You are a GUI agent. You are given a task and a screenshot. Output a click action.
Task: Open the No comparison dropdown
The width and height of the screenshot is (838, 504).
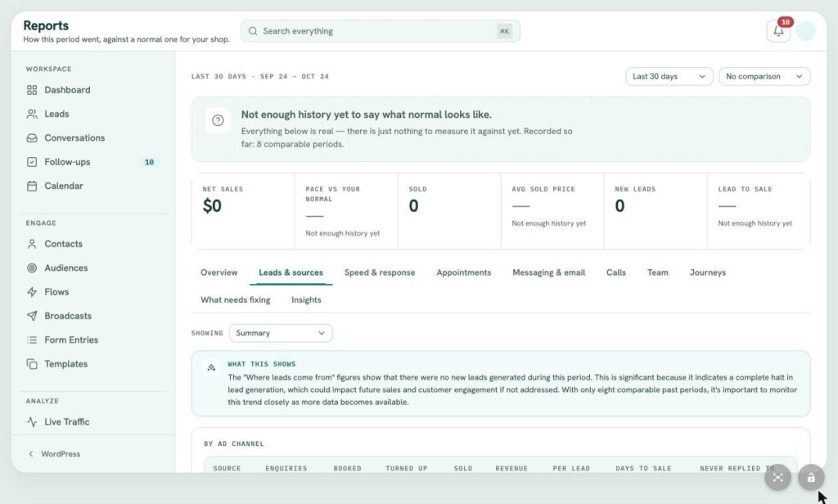coord(764,76)
